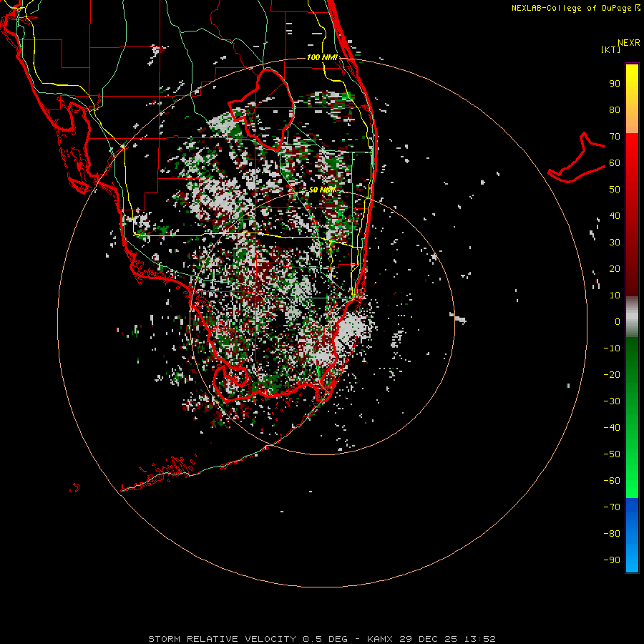
Task: Click the lone green echo pixel far east
Action: (568, 386)
